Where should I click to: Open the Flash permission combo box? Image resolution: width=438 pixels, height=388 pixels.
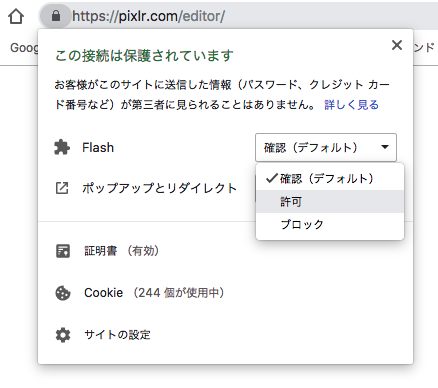click(326, 147)
